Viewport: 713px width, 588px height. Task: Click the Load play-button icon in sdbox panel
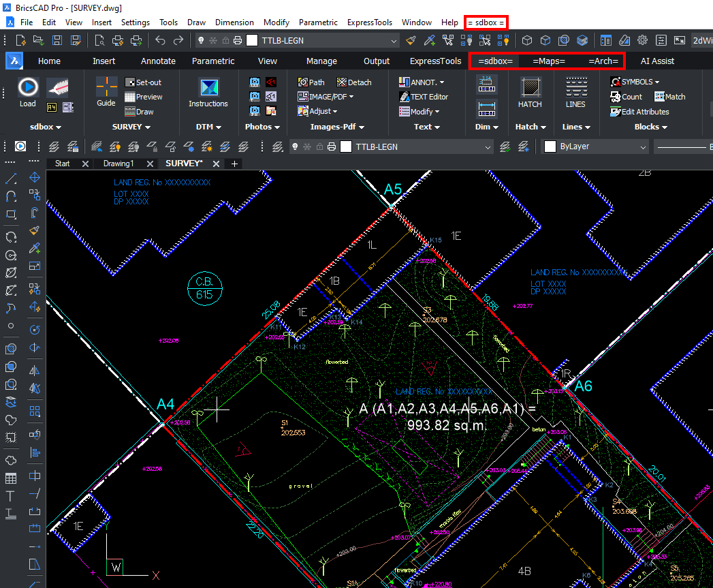[28, 87]
